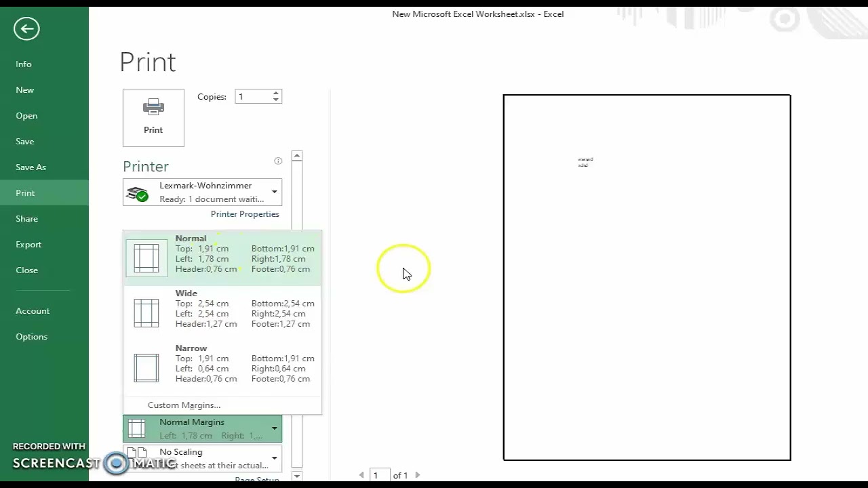Open the Export tab
The image size is (868, 488).
pos(44,244)
